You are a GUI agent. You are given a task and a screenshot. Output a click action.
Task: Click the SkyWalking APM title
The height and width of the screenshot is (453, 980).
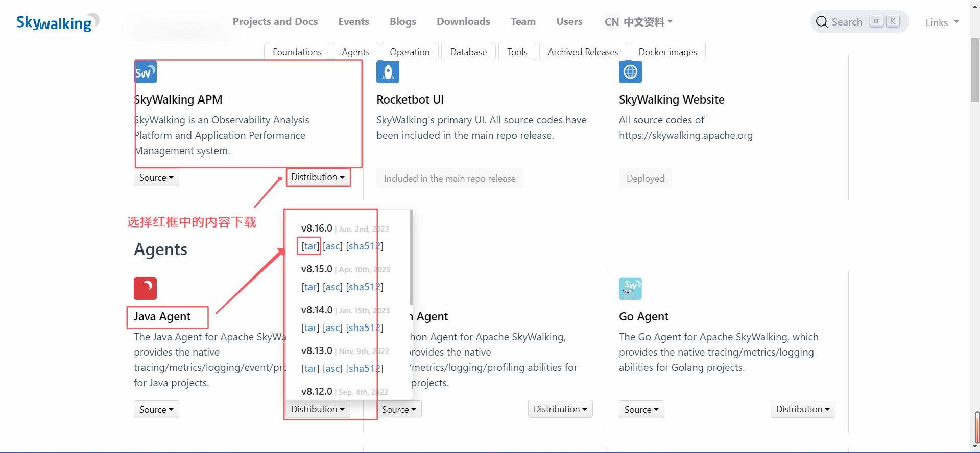(x=178, y=99)
